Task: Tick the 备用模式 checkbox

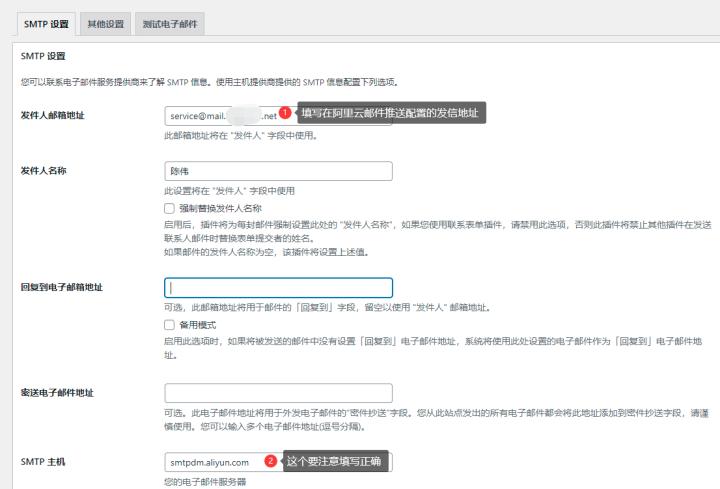Action: pos(169,325)
